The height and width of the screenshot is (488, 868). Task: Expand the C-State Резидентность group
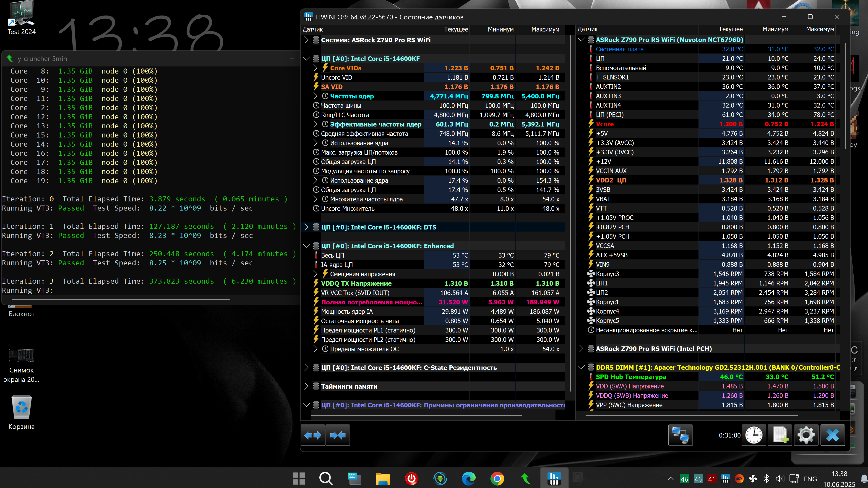tap(306, 368)
